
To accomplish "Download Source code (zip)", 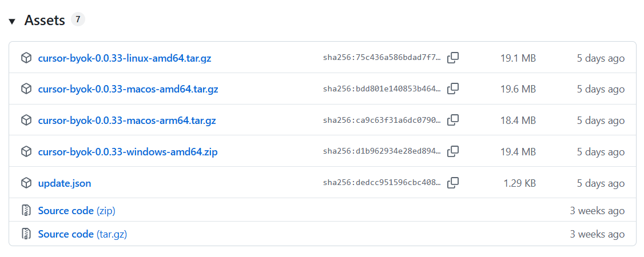I will [x=77, y=211].
